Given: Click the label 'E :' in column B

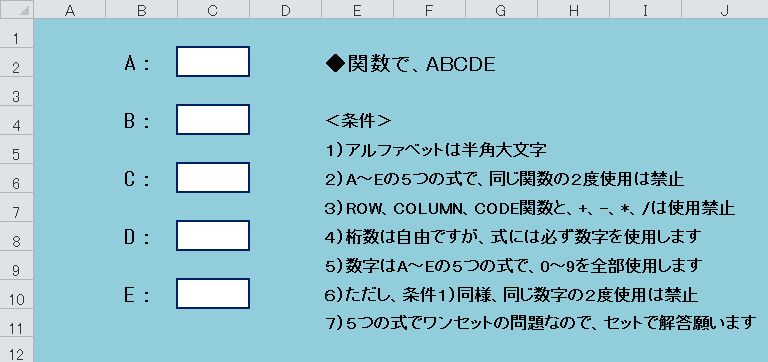Looking at the screenshot, I should click(137, 295).
